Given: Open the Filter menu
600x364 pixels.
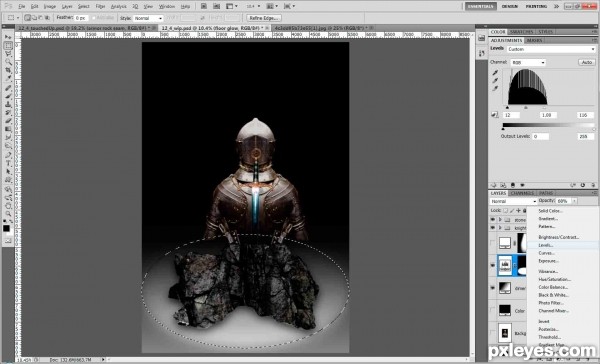Looking at the screenshot, I should [100, 7].
